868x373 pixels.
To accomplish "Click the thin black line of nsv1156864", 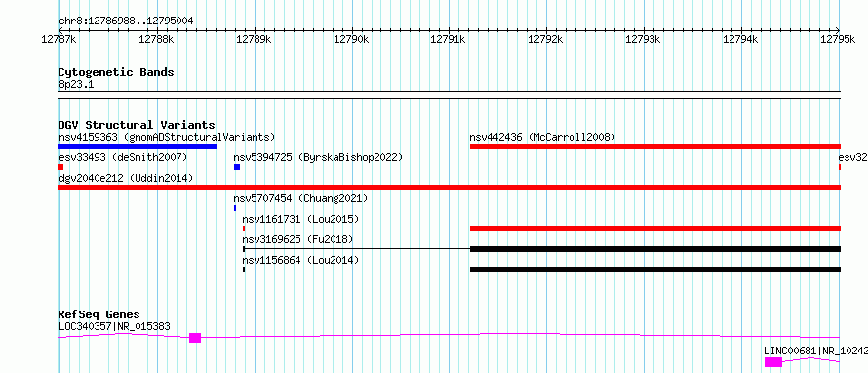I will pyautogui.click(x=357, y=269).
